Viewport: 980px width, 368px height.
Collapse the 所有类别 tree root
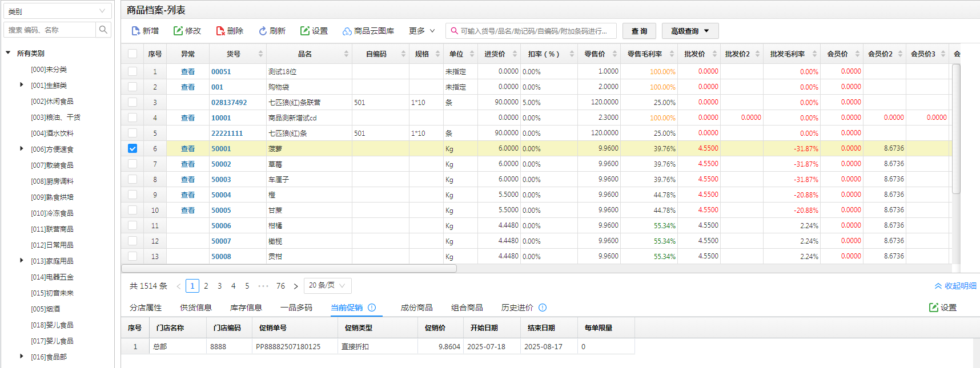(x=8, y=53)
